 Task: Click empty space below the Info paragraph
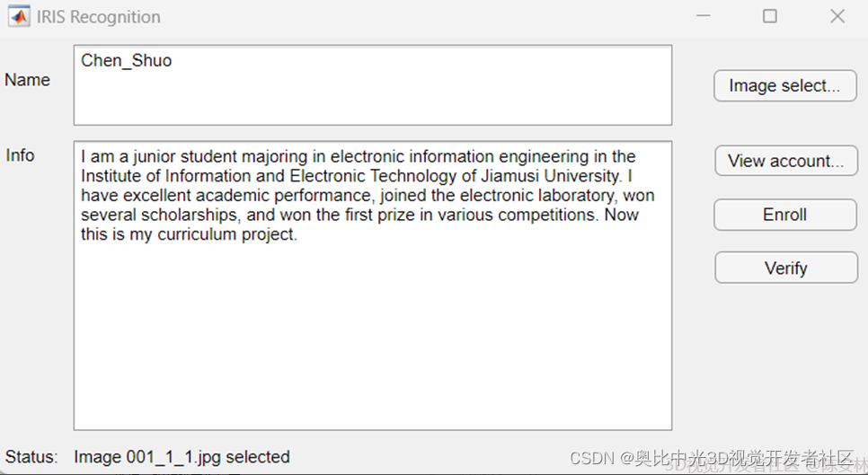pyautogui.click(x=372, y=341)
